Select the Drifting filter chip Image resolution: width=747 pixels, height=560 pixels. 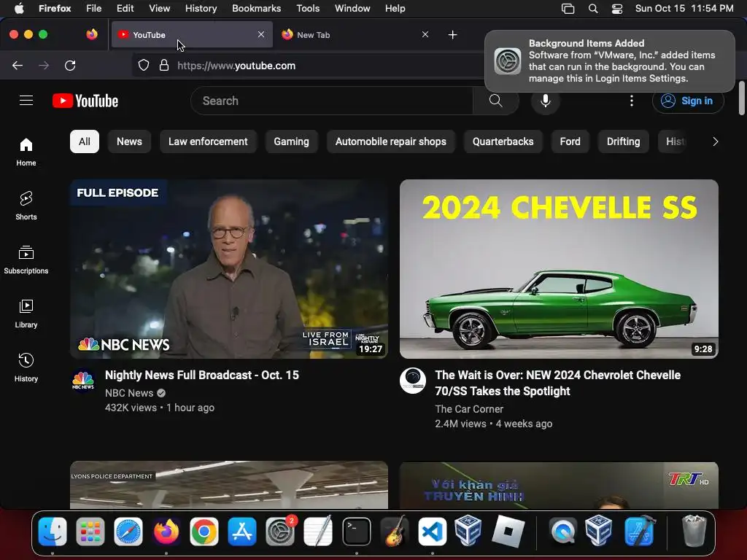point(623,141)
